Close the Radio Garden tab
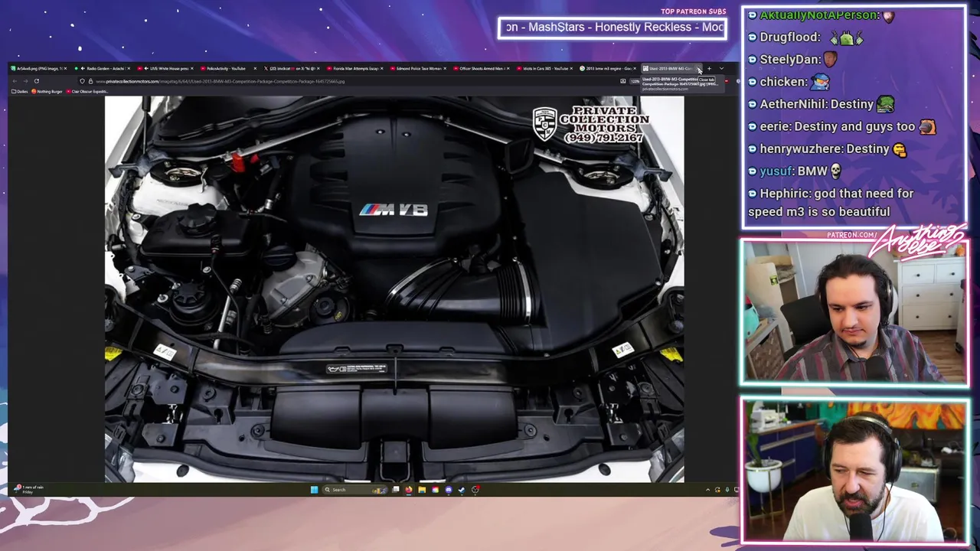 click(129, 68)
